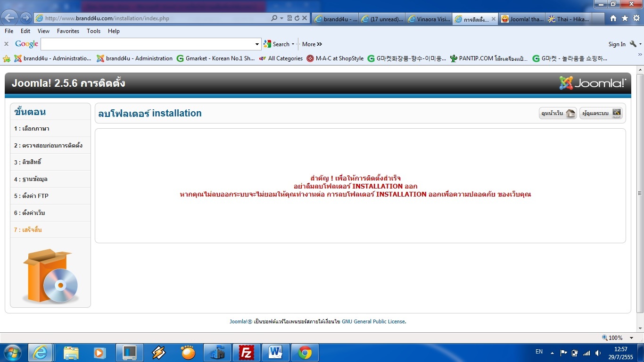Open the Edit menu

[25, 31]
